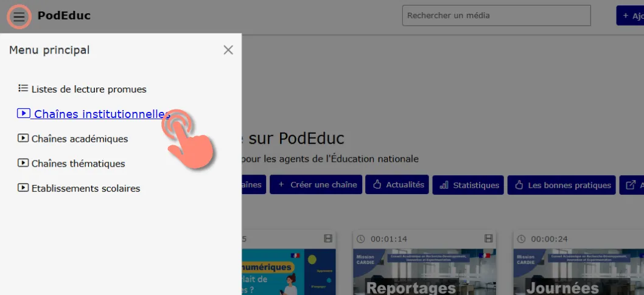Click play icon beside Etablissements scolaires
The width and height of the screenshot is (644, 295).
pyautogui.click(x=23, y=188)
